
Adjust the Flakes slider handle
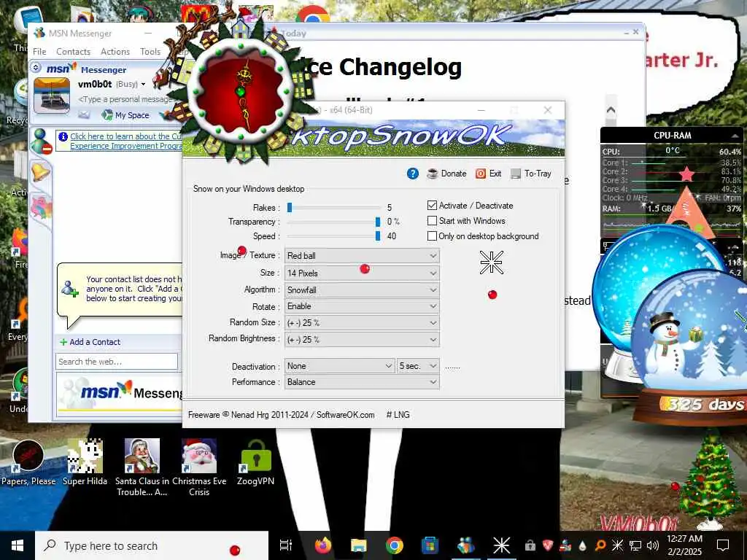(289, 207)
